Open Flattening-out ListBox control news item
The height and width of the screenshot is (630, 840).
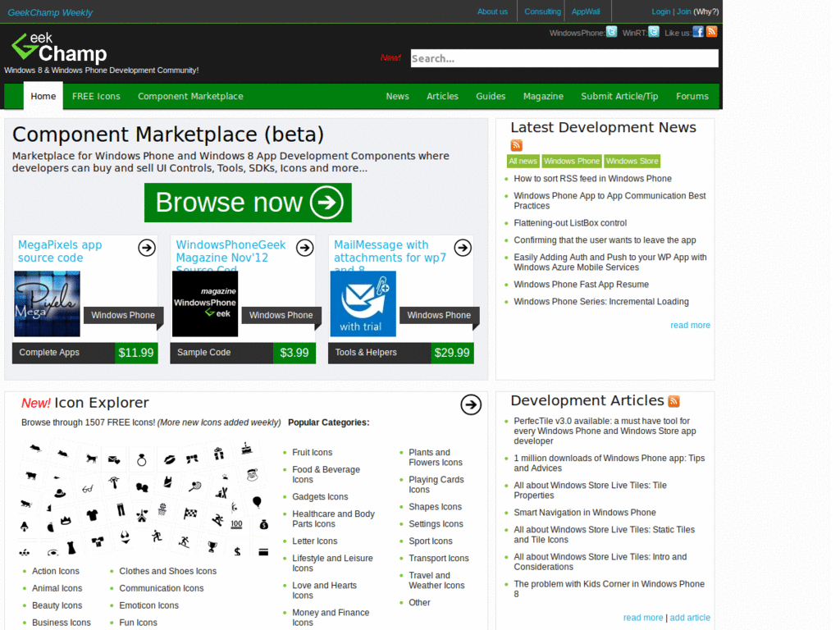570,223
